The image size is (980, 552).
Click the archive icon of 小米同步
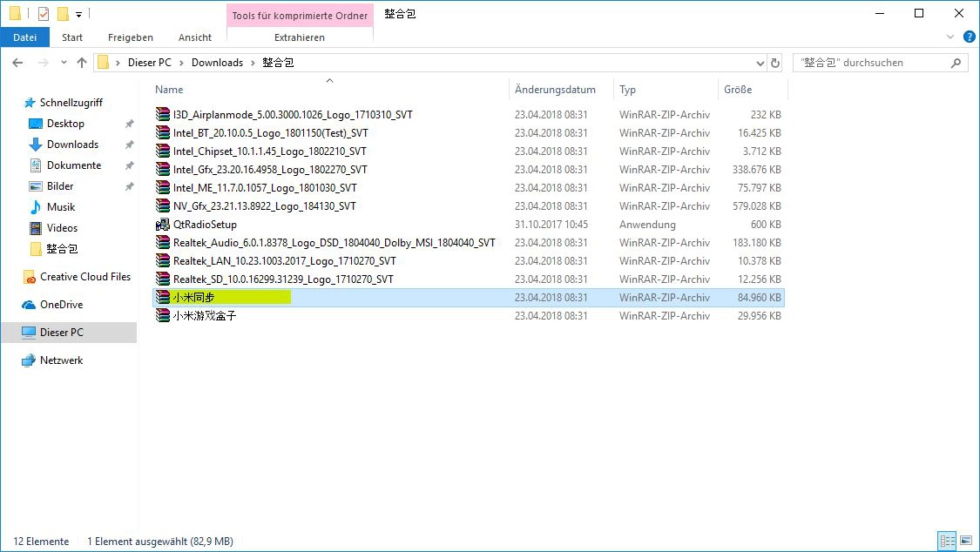(163, 297)
